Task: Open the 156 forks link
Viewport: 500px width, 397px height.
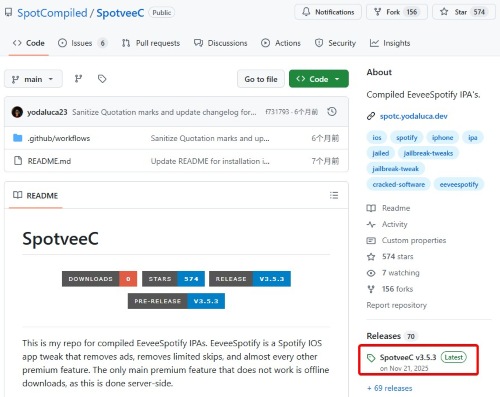Action: pyautogui.click(x=390, y=289)
